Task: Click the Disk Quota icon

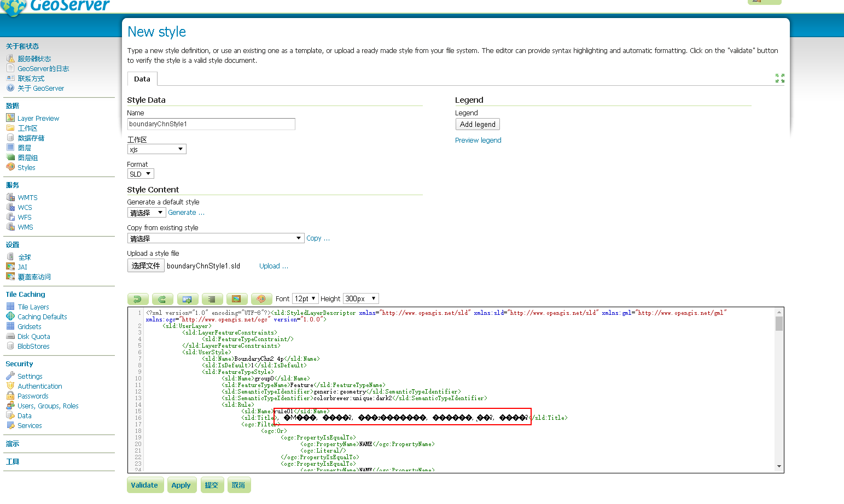Action: tap(10, 336)
